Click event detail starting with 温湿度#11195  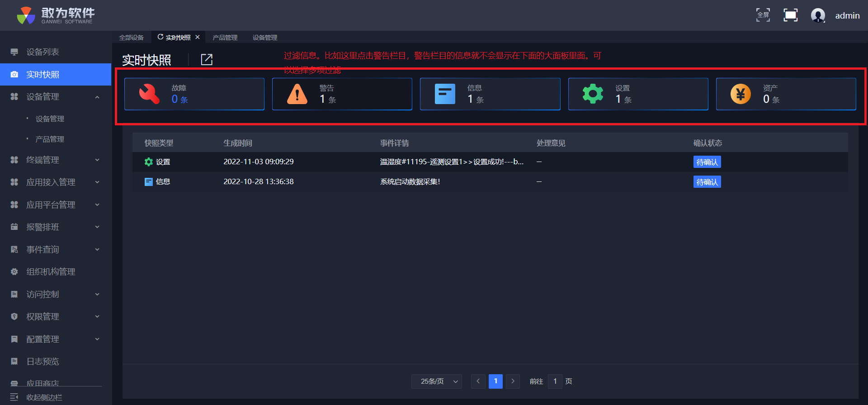[452, 162]
